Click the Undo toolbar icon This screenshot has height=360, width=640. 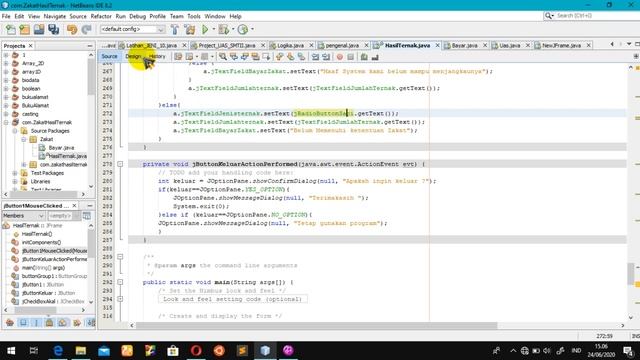coord(72,29)
